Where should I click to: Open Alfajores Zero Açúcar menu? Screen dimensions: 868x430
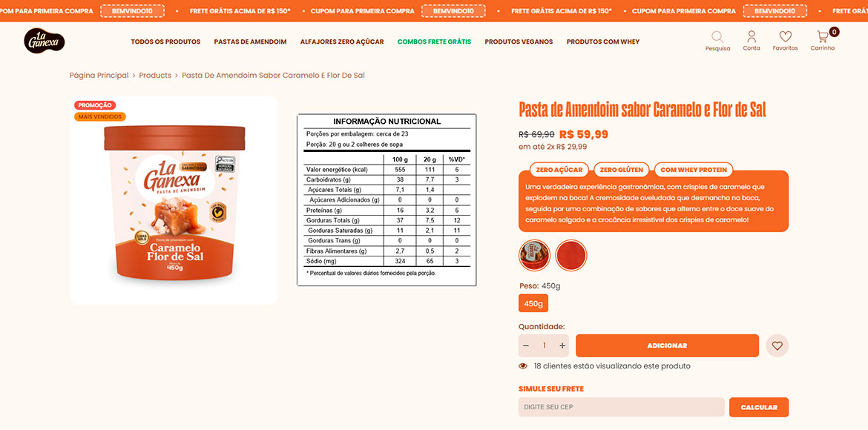pyautogui.click(x=342, y=42)
